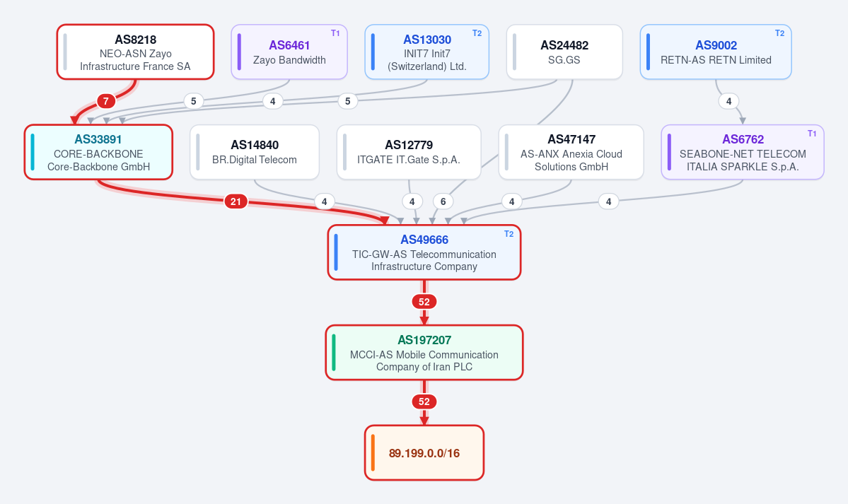Image resolution: width=848 pixels, height=504 pixels.
Task: Click the 6 edge count badge
Action: point(443,201)
